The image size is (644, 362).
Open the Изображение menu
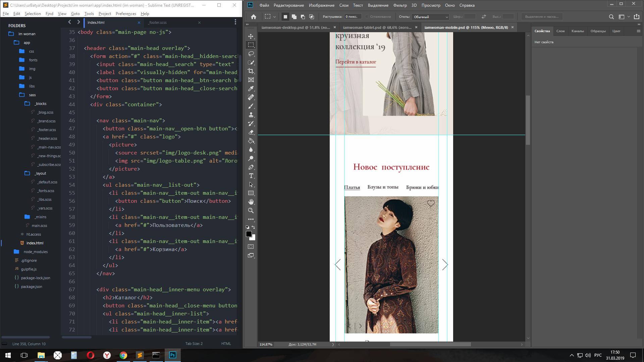321,5
